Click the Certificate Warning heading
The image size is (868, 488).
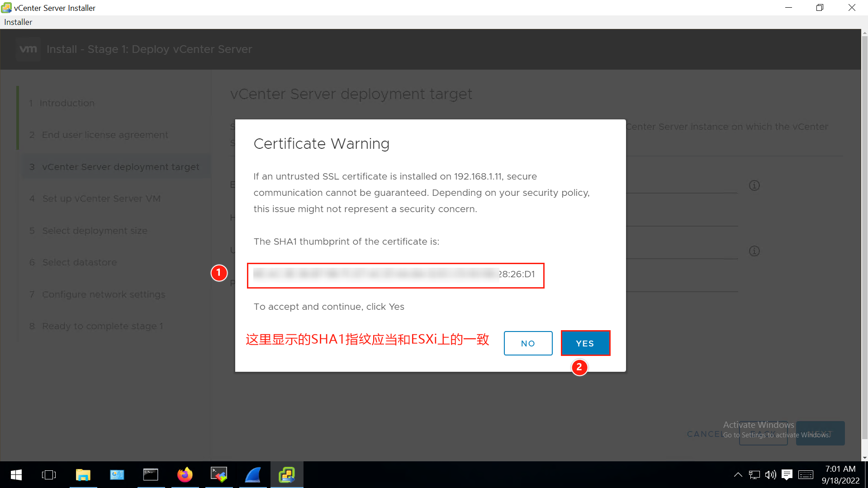click(322, 144)
